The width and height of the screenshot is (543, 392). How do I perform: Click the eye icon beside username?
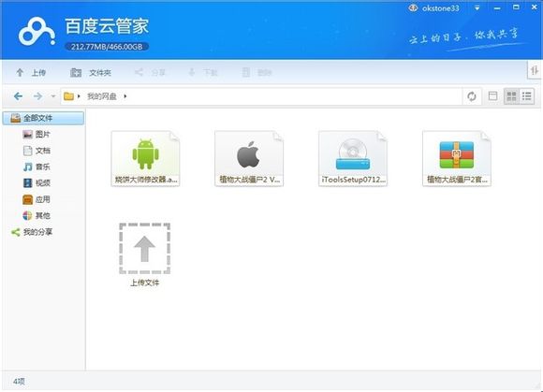click(413, 7)
